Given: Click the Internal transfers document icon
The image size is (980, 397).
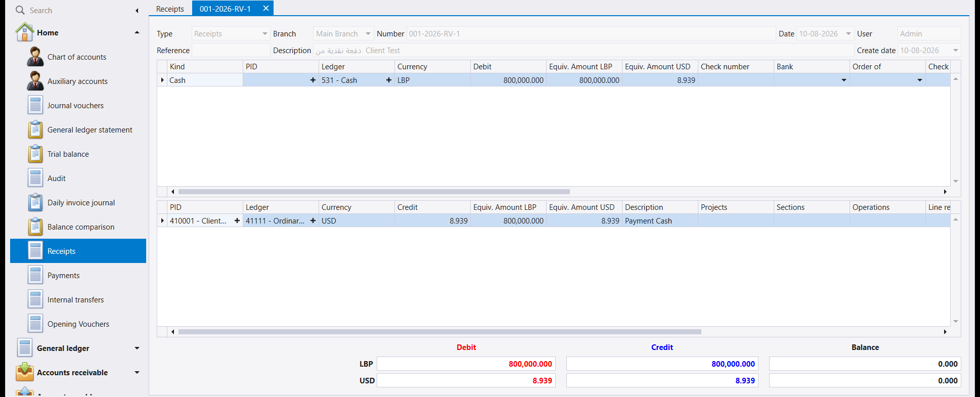Looking at the screenshot, I should point(35,299).
